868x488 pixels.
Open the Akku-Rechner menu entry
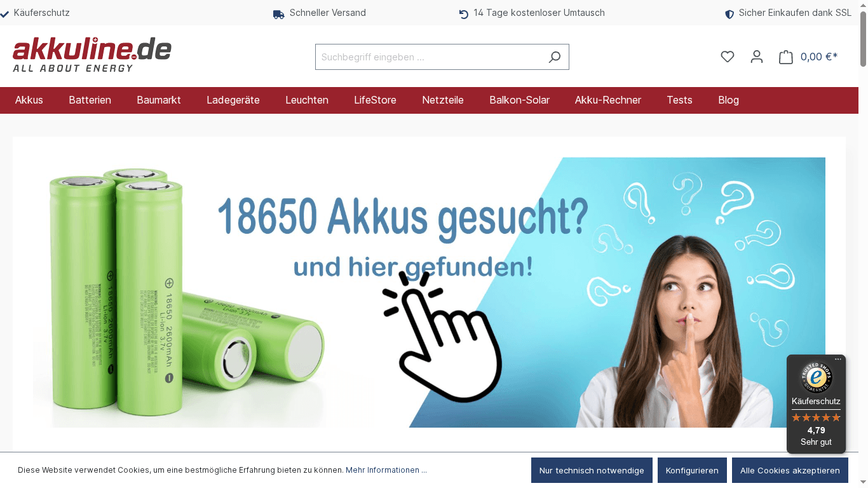coord(607,100)
